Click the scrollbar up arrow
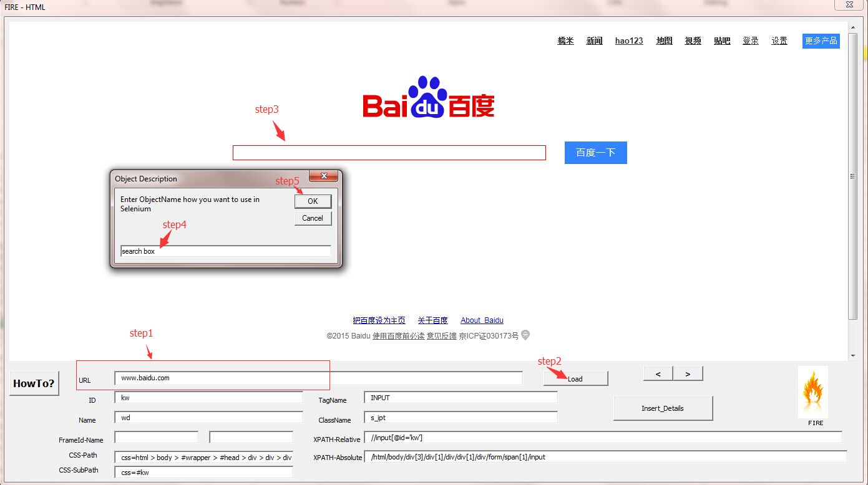868x485 pixels. (x=853, y=27)
